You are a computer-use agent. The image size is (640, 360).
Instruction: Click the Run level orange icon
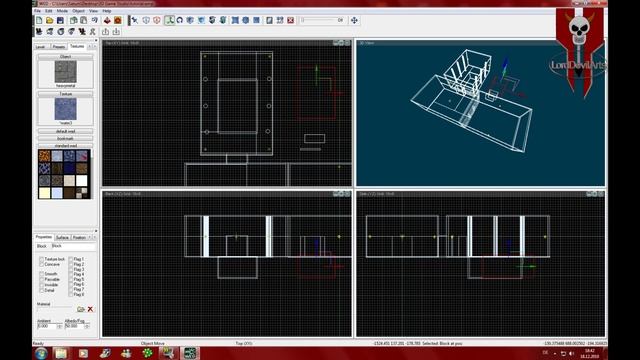[118, 20]
